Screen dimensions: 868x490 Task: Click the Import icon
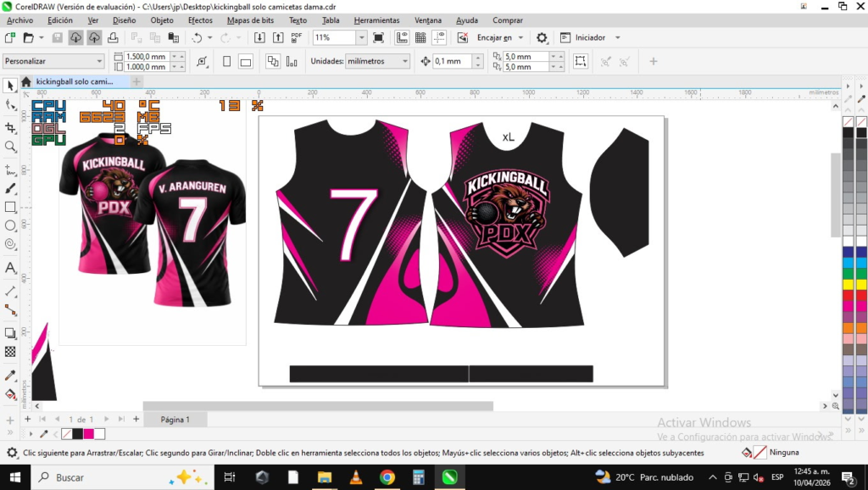(x=259, y=37)
